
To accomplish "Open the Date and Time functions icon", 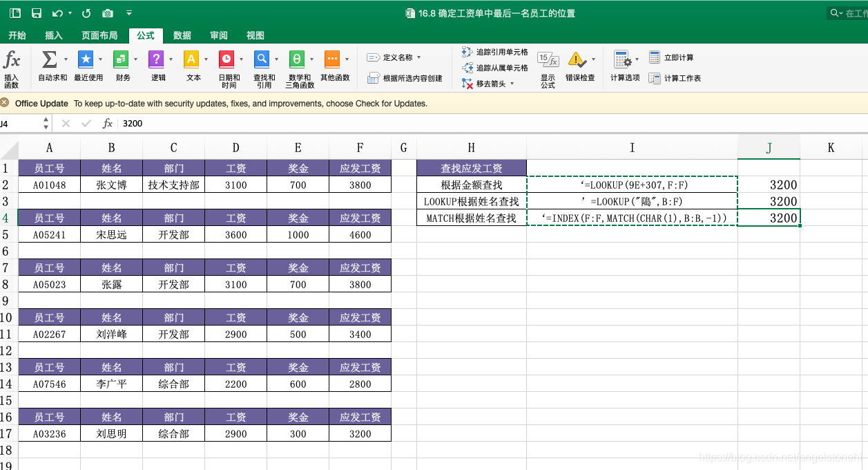I will coord(226,59).
